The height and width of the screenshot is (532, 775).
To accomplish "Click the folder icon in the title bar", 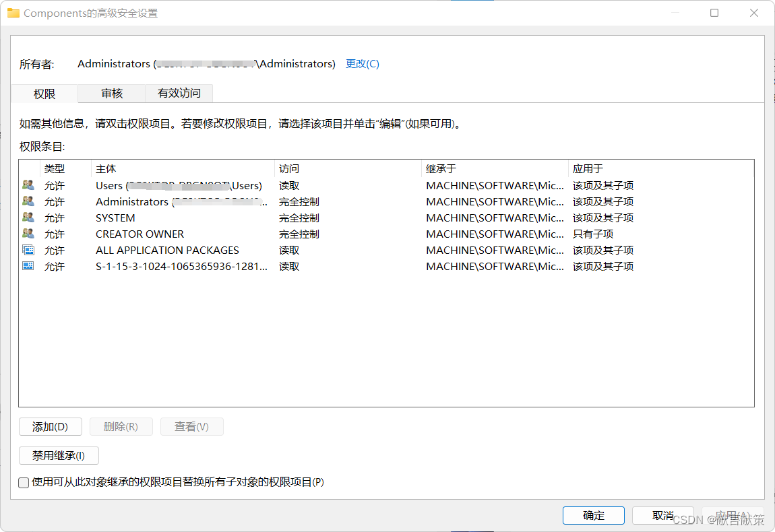I will coord(13,12).
